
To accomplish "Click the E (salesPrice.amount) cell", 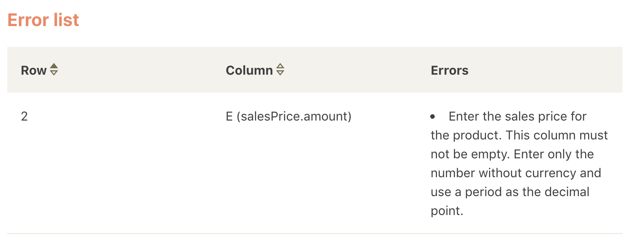I will [x=289, y=117].
